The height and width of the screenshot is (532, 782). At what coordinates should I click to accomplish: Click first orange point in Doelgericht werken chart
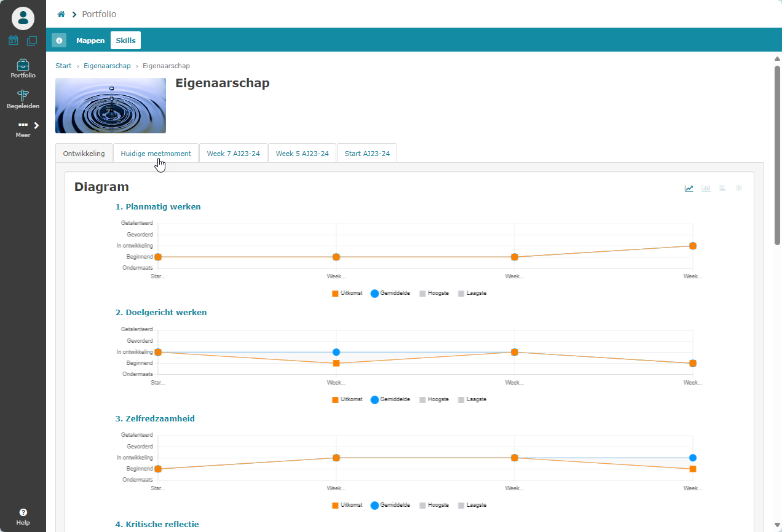[158, 352]
